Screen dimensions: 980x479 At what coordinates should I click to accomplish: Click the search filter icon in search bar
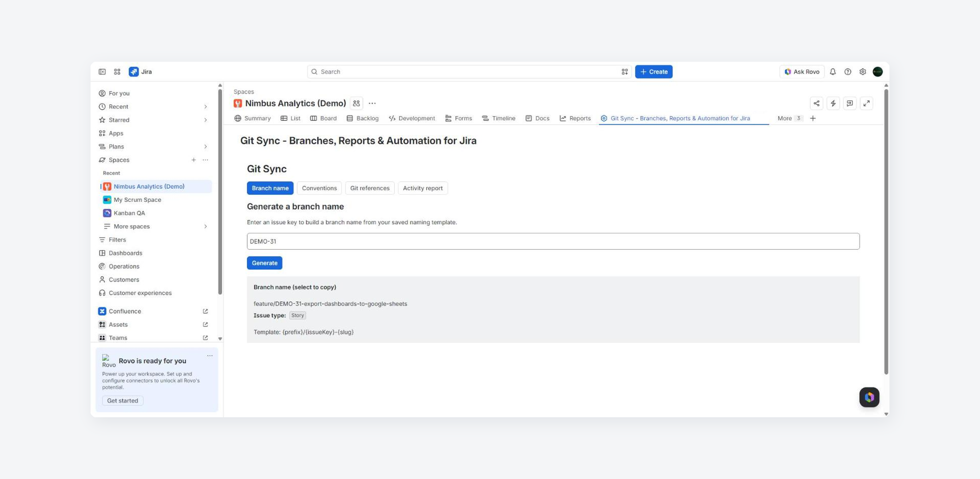coord(625,72)
